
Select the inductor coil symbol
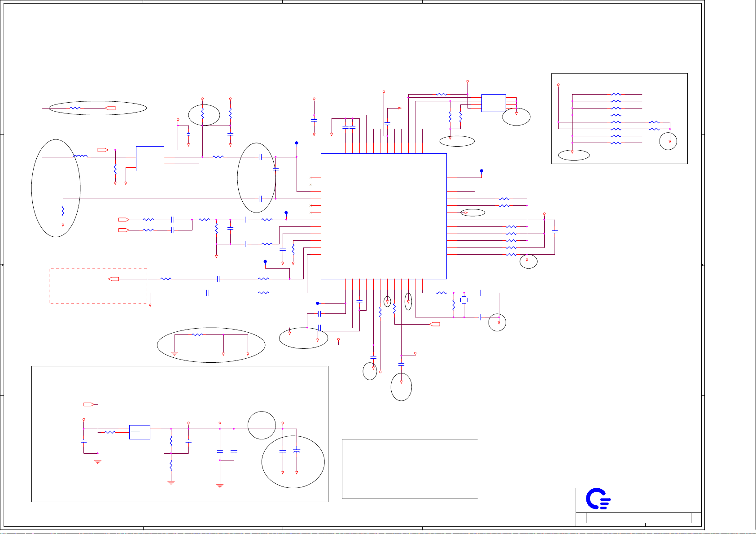pyautogui.click(x=80, y=156)
